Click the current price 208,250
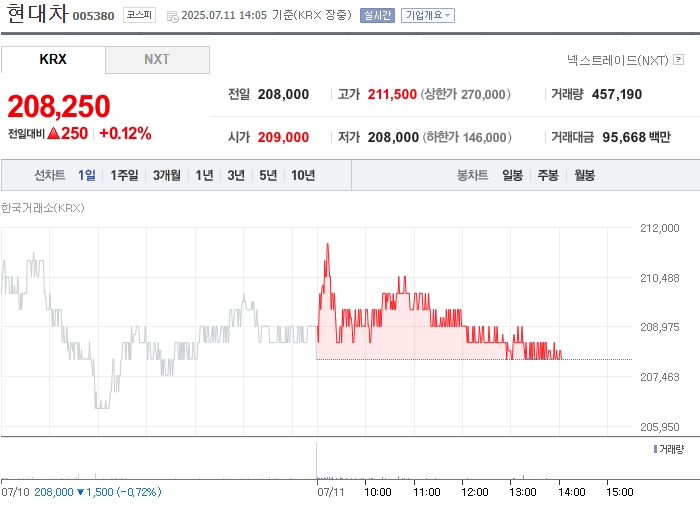 coord(58,106)
